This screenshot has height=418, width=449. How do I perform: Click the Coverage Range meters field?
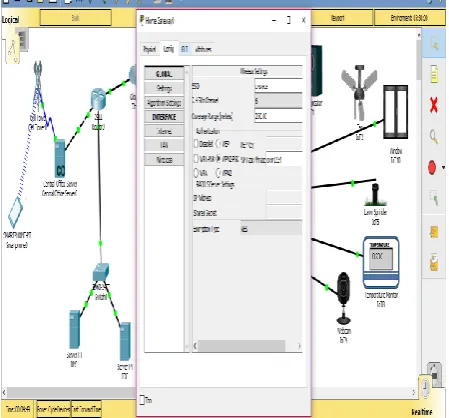click(278, 116)
